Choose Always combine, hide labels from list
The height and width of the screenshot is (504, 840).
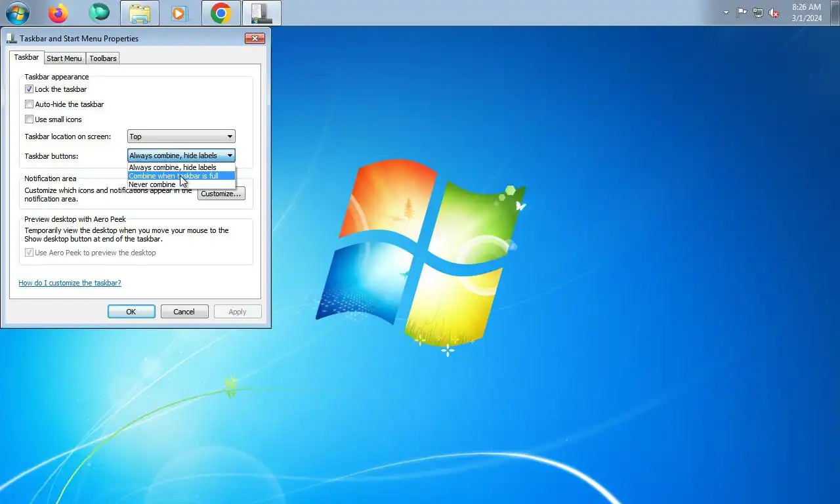pyautogui.click(x=181, y=167)
